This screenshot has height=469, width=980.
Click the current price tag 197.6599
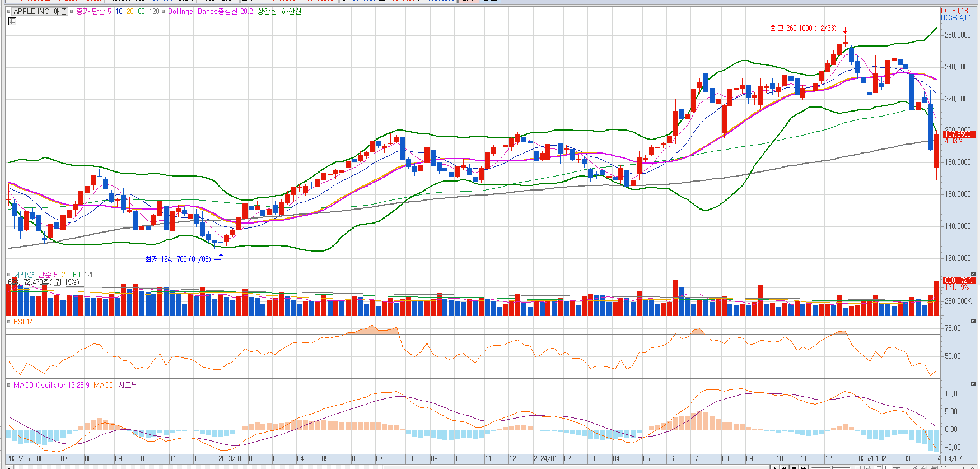pyautogui.click(x=958, y=134)
